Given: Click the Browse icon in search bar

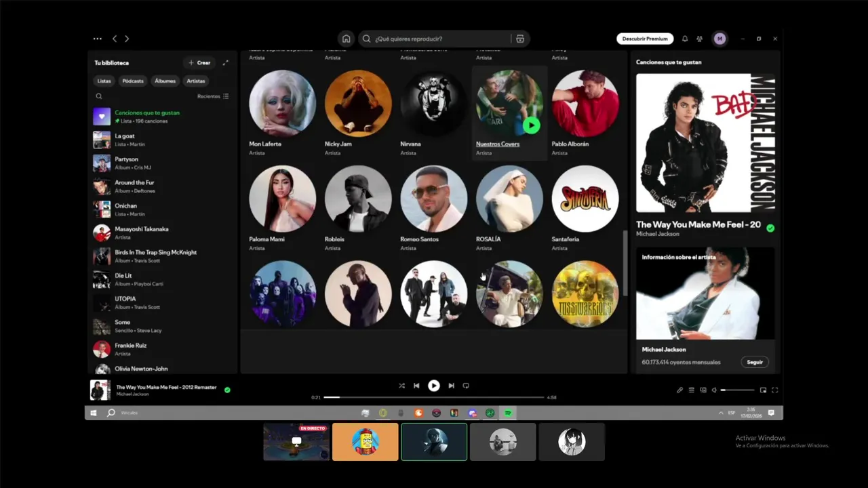Looking at the screenshot, I should (520, 39).
